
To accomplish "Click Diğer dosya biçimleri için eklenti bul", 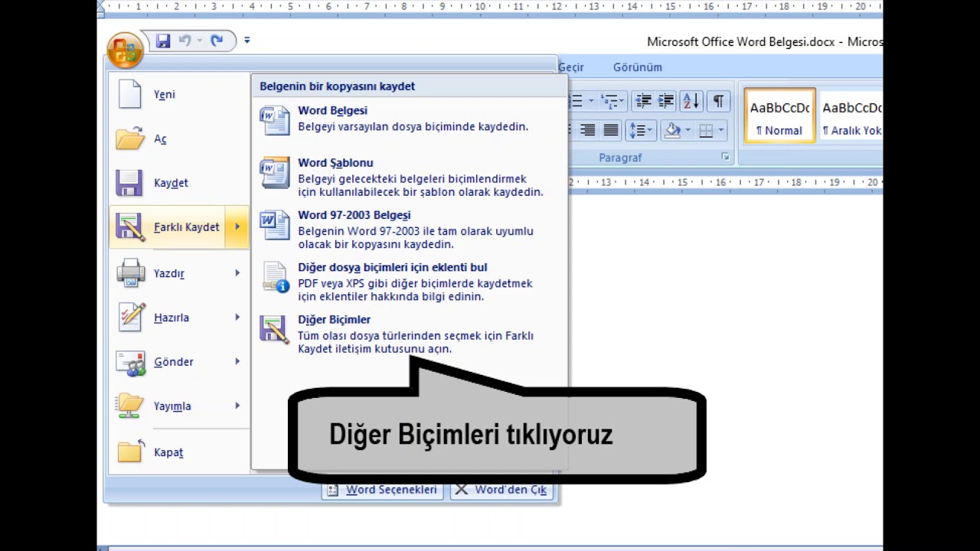I will [x=409, y=282].
